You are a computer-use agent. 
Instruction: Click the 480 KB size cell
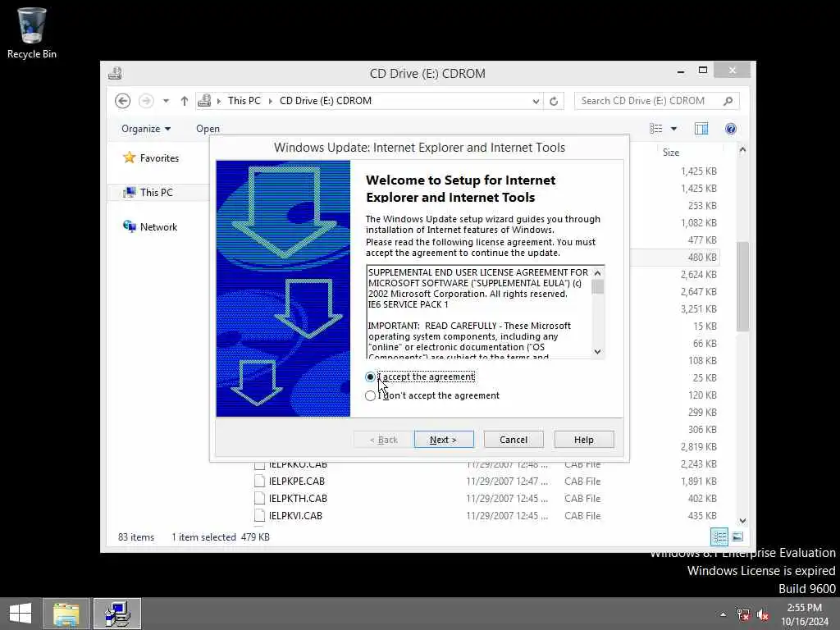(702, 257)
